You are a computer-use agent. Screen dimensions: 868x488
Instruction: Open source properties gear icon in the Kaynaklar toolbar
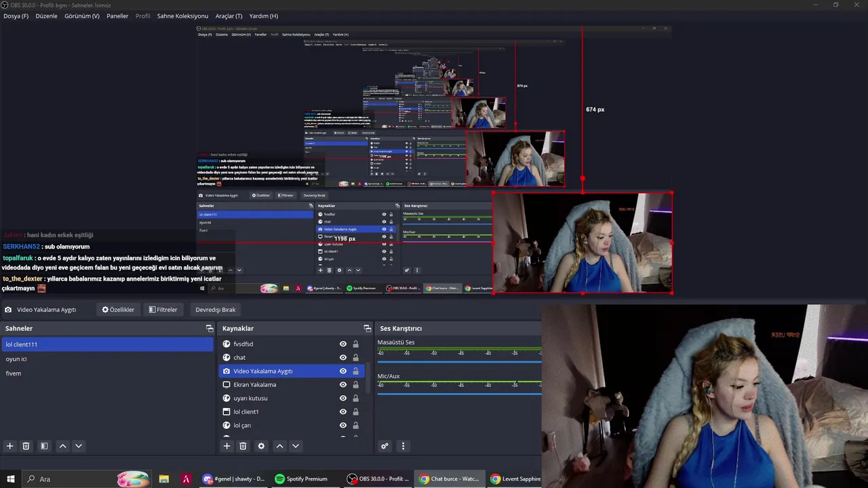(x=261, y=446)
